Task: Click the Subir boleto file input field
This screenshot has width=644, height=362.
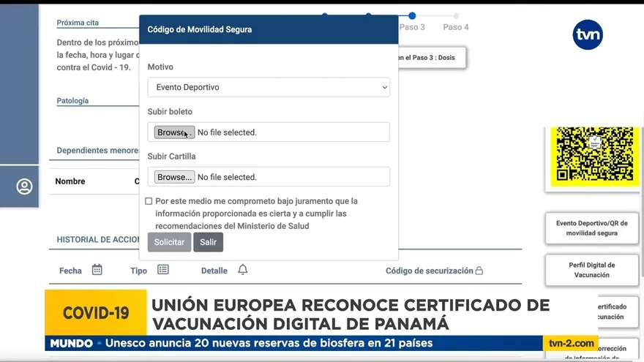Action: (269, 132)
